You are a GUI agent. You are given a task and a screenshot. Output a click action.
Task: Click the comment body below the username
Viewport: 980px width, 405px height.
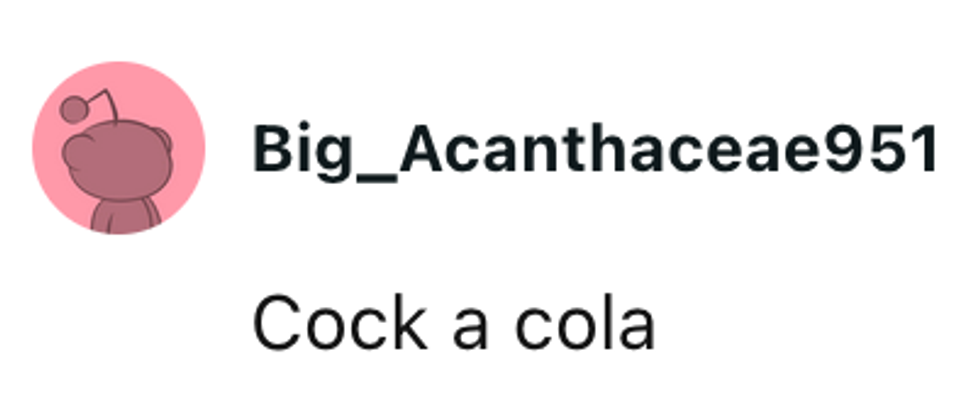[x=454, y=325]
